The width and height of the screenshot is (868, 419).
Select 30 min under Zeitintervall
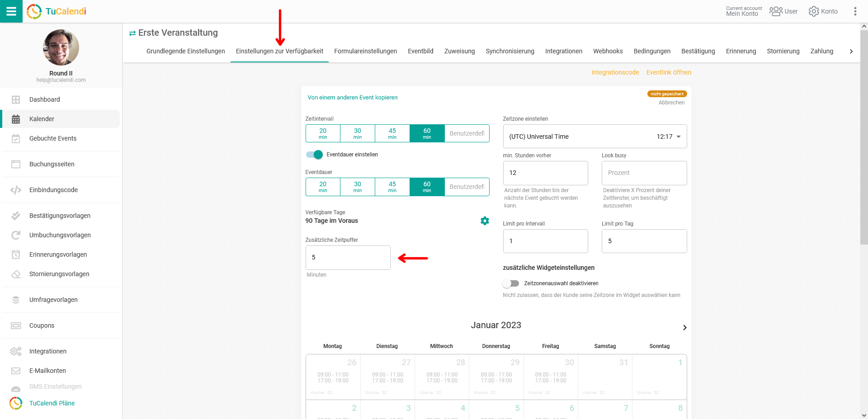[x=357, y=133]
